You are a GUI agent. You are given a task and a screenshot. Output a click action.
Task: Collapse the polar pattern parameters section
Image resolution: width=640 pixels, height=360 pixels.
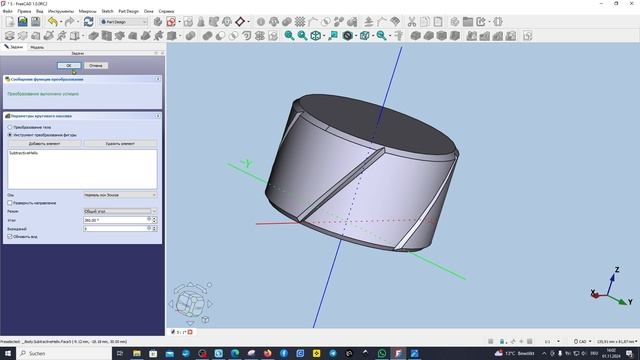coord(158,116)
